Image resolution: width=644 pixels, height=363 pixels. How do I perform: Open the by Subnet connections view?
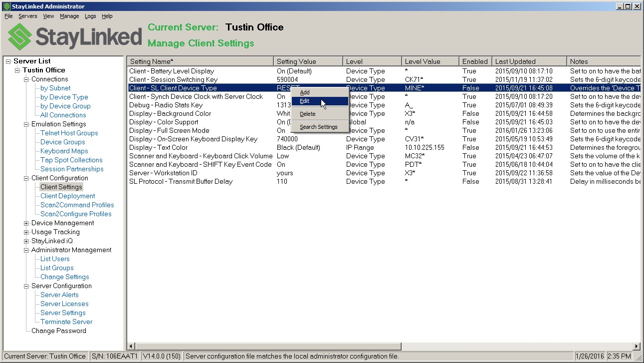55,88
